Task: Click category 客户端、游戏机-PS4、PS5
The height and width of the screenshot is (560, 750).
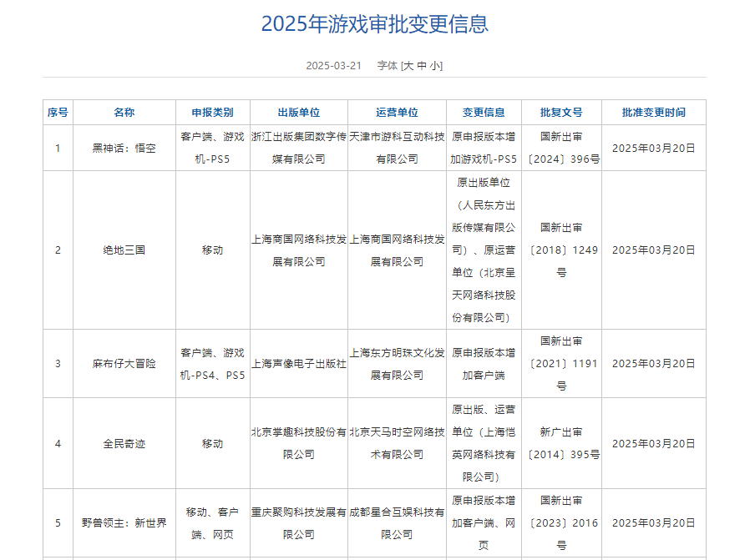Action: click(x=212, y=364)
